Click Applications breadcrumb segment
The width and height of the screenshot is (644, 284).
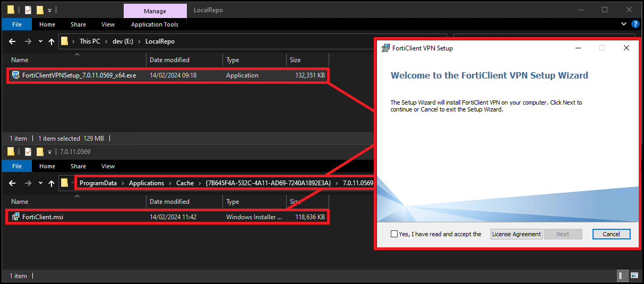147,183
